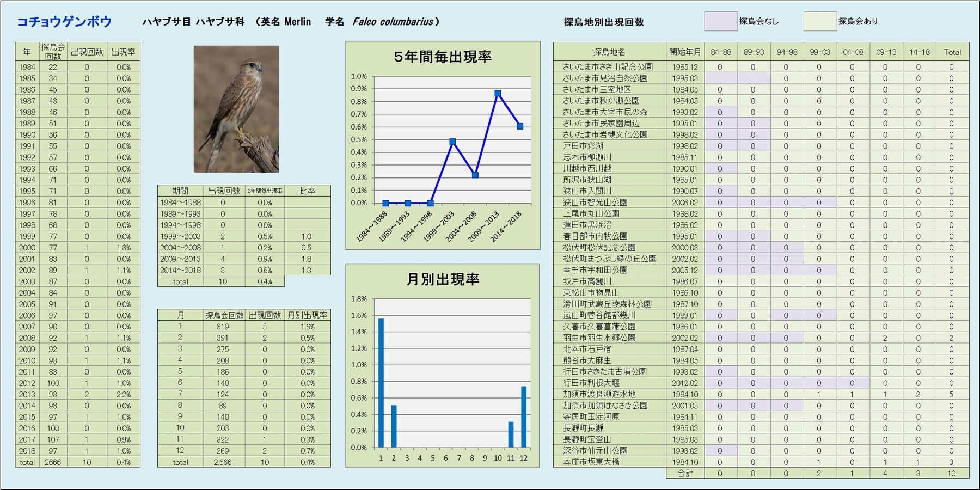Viewport: 980px width, 490px height.
Task: Select the 探鳥地名 column header
Action: point(609,52)
